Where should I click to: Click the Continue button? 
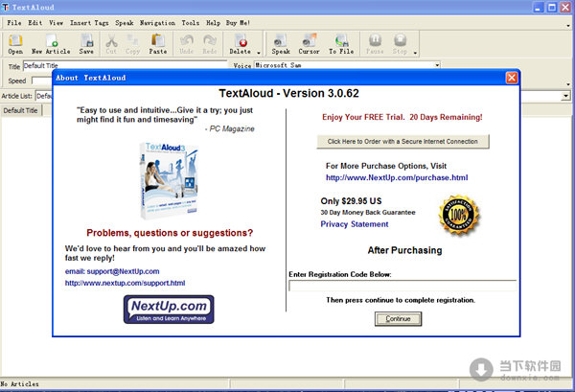click(398, 318)
